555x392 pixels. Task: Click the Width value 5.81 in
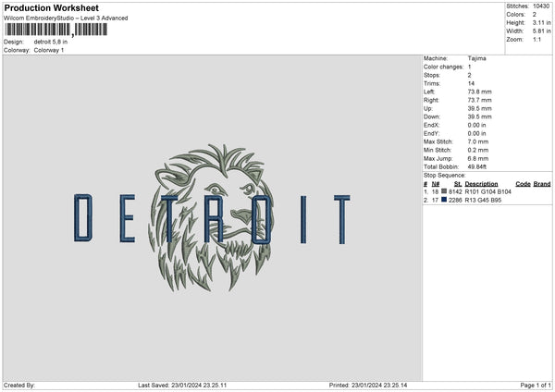point(541,31)
